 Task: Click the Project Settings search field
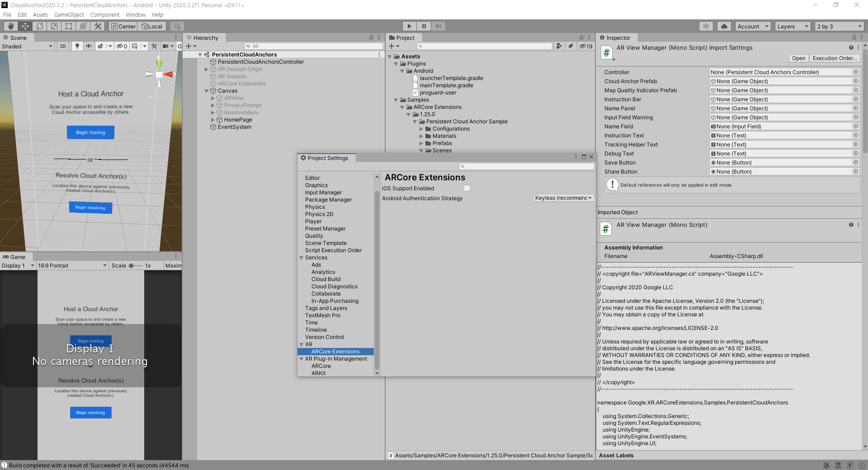coord(527,166)
